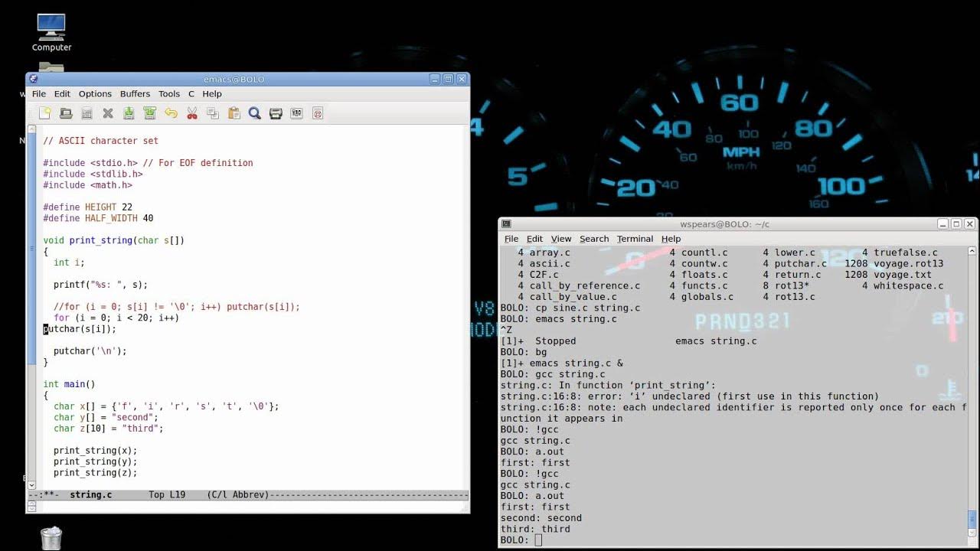Click the terminal prompt input cursor

[539, 540]
